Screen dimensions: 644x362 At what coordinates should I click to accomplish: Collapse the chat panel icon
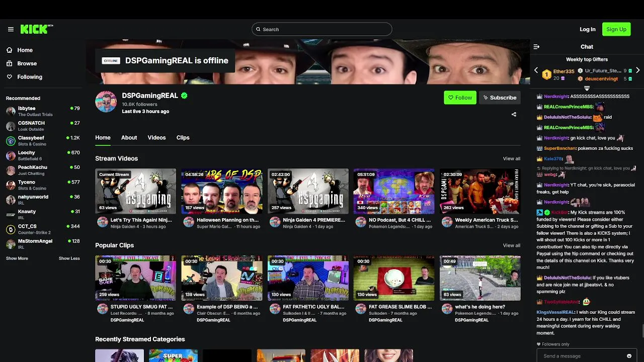(536, 47)
